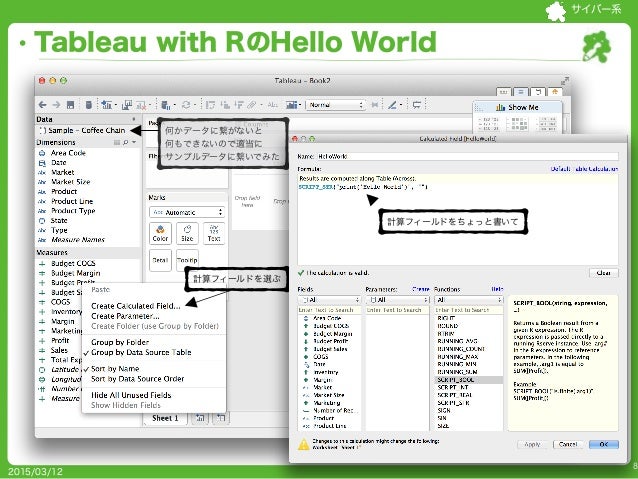Click the group members paperclip icon
Screen dimensions: 638x479
tap(252, 105)
